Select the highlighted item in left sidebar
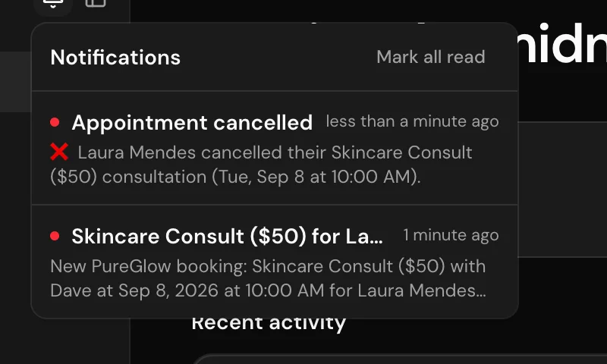 15,82
